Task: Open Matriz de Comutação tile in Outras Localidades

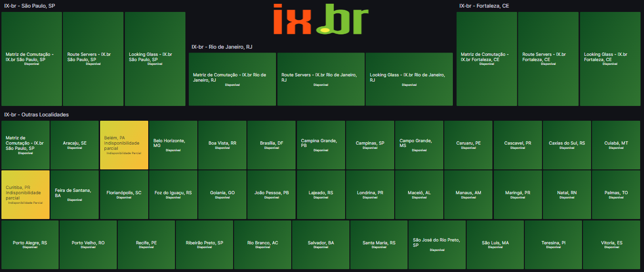Action: pyautogui.click(x=26, y=145)
